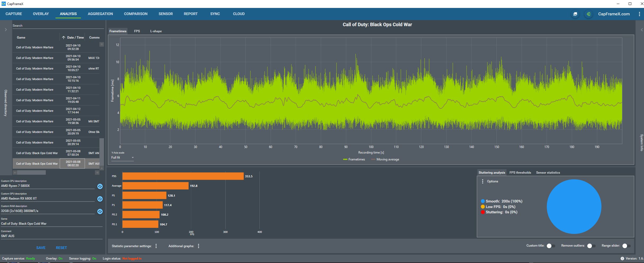Expand the Observed directory side panel
This screenshot has width=644, height=263.
coord(6,30)
